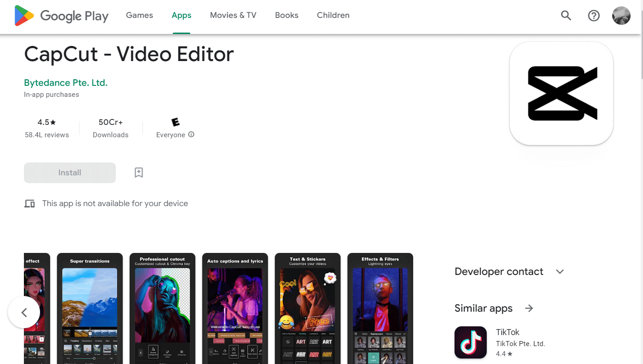The width and height of the screenshot is (643, 364).
Task: Open the Books section
Action: coord(286,15)
